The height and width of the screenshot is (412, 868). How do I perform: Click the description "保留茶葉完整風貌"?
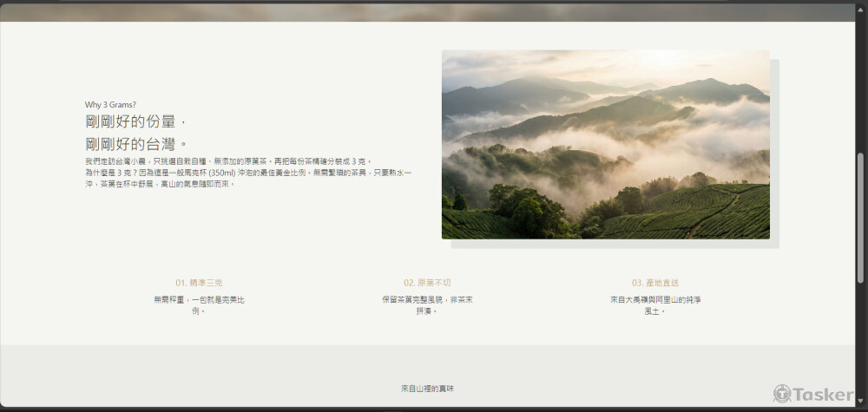427,304
